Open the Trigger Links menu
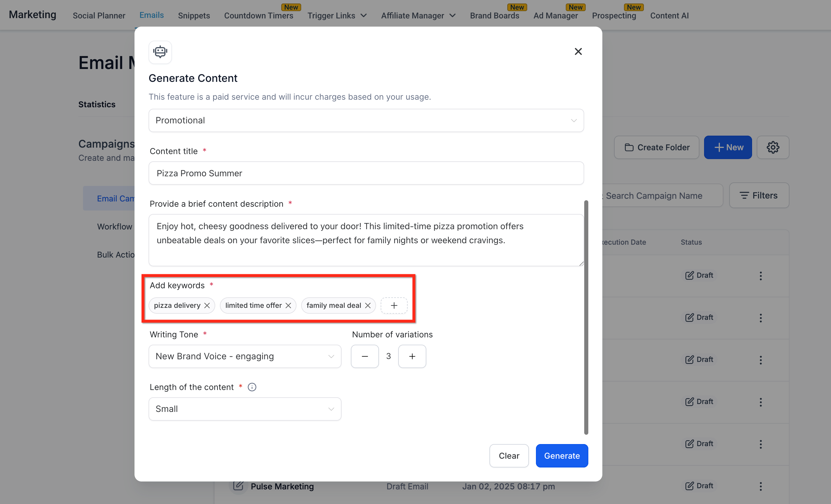The width and height of the screenshot is (831, 504). coord(337,15)
